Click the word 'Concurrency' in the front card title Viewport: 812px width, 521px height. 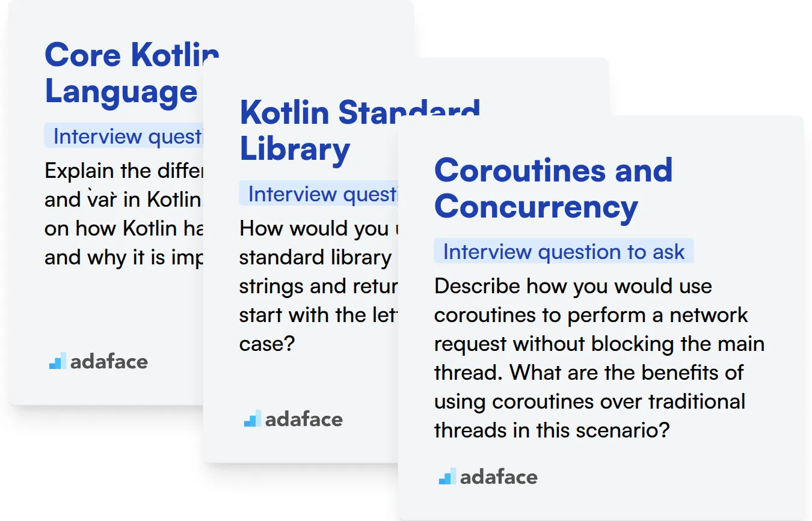536,207
